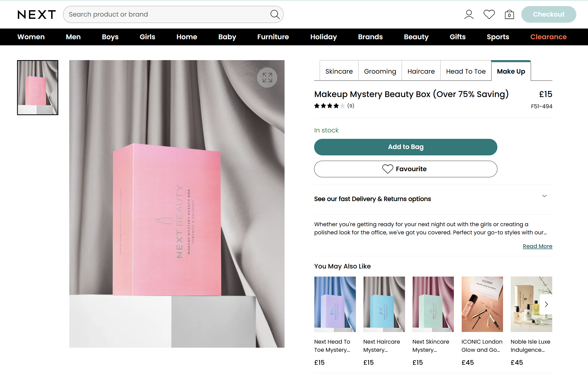
Task: Toggle Favourite for this beauty box
Action: coord(405,169)
